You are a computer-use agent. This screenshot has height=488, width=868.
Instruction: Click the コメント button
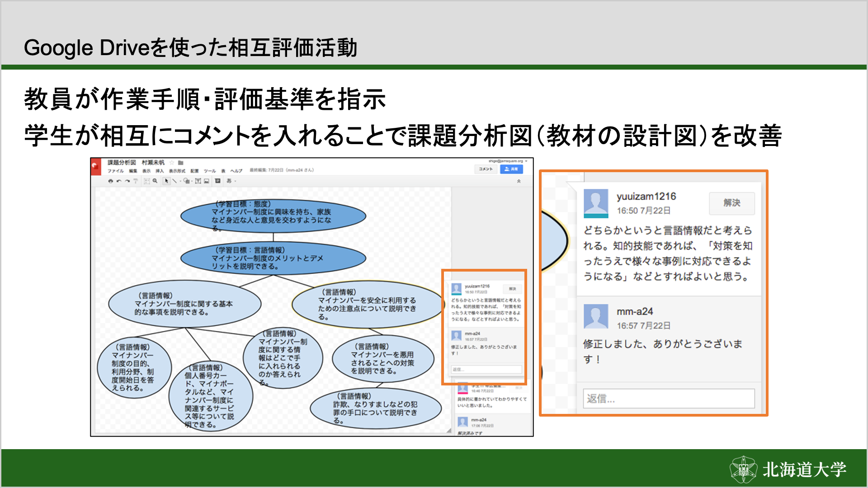(x=486, y=169)
